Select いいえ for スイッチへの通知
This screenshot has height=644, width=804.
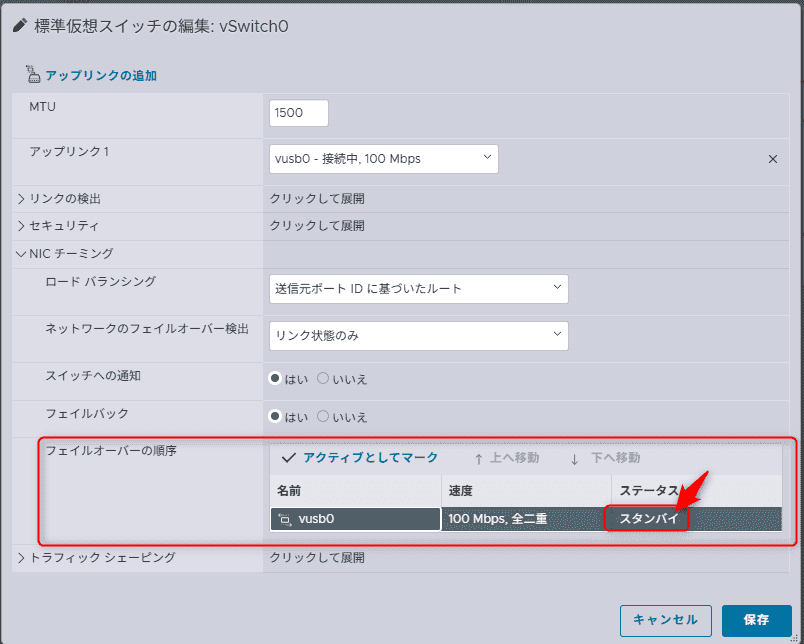coord(323,378)
